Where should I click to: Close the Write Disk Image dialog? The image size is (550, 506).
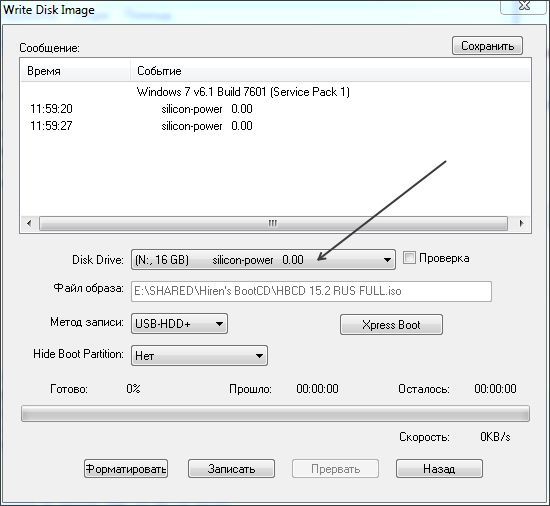tap(524, 6)
